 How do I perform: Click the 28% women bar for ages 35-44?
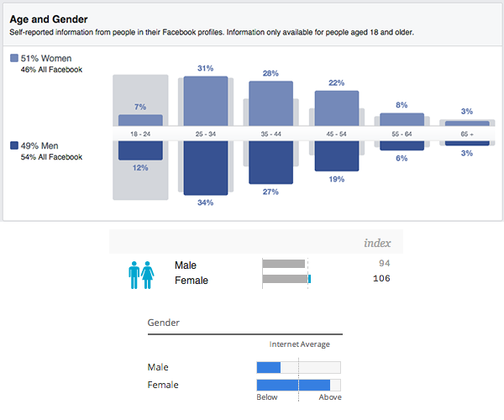[x=271, y=104]
